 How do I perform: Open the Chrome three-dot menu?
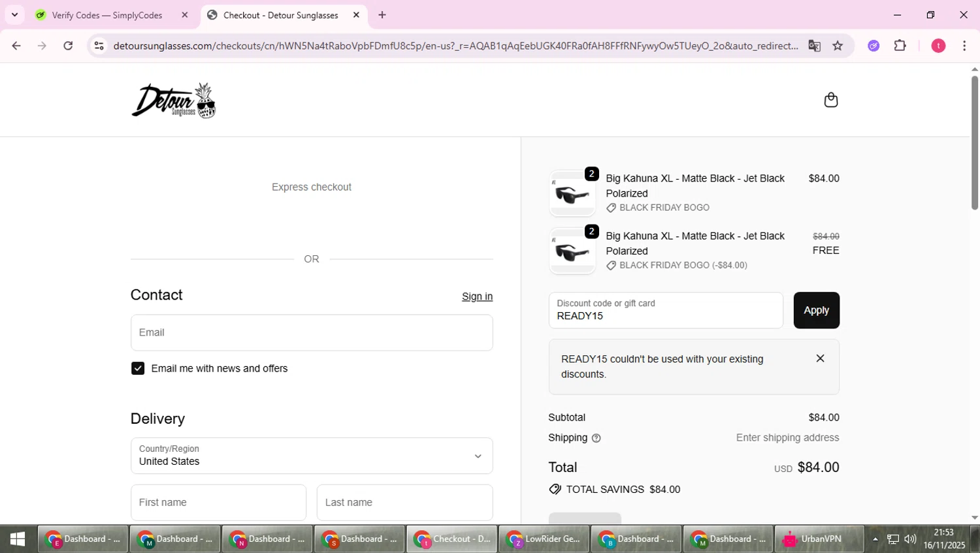964,46
